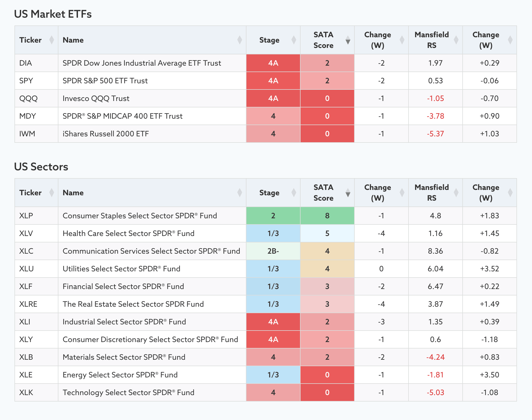
Task: Click XLB Mansfield RS -4.24 value
Action: click(x=436, y=357)
